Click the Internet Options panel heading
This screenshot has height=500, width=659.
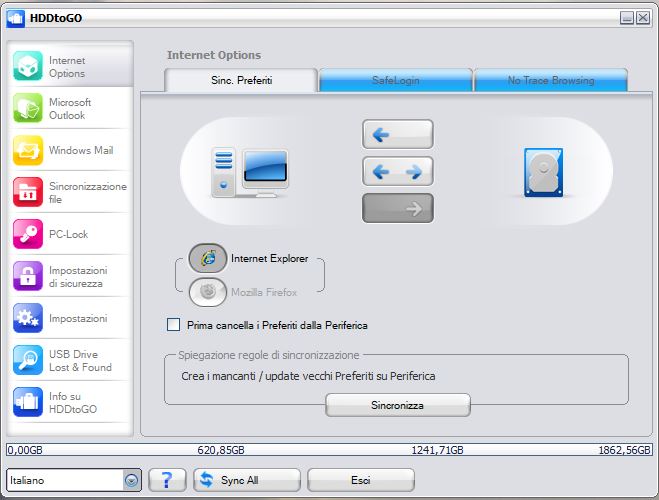pyautogui.click(x=214, y=55)
